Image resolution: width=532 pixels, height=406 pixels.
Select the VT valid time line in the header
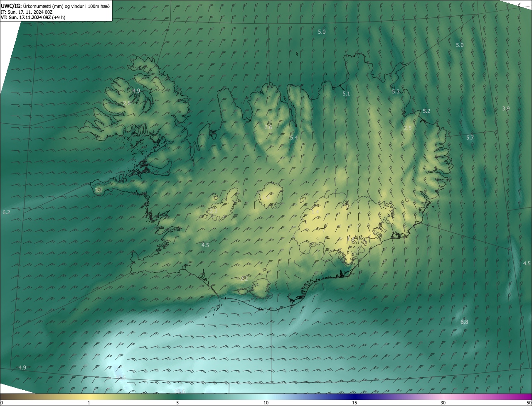click(32, 17)
